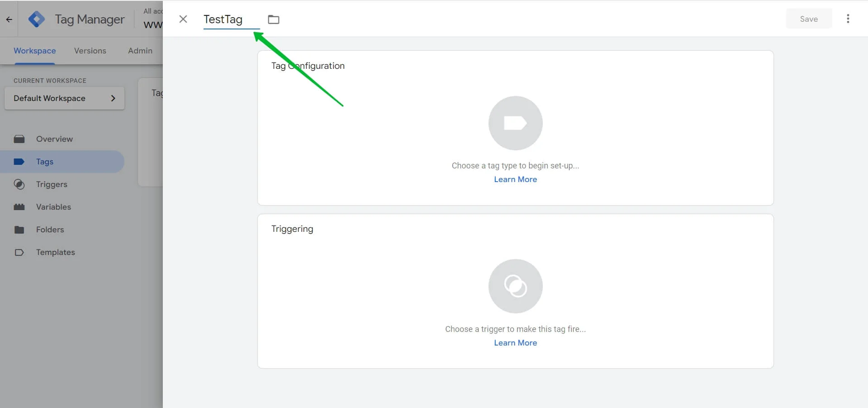Open Learn More under Tag Configuration

[516, 179]
